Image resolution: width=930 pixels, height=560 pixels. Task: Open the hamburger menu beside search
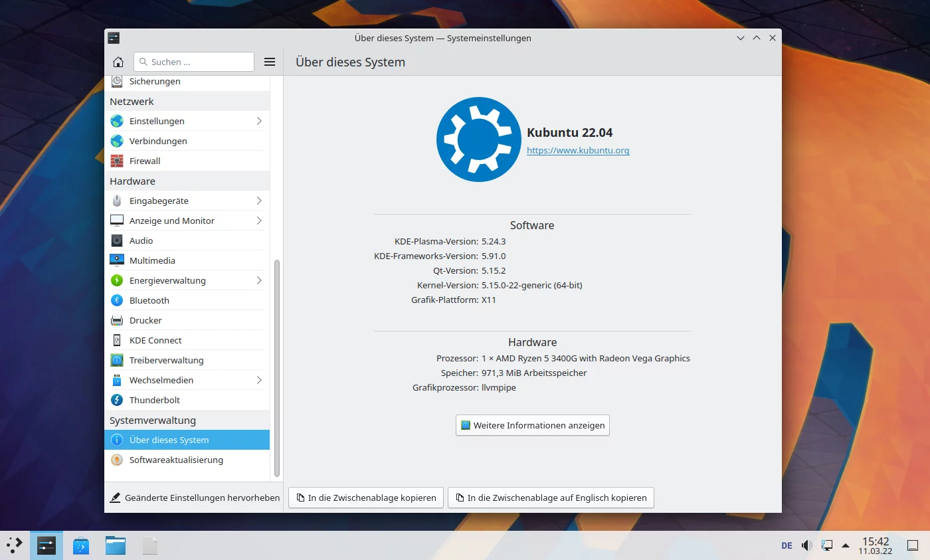pyautogui.click(x=270, y=62)
